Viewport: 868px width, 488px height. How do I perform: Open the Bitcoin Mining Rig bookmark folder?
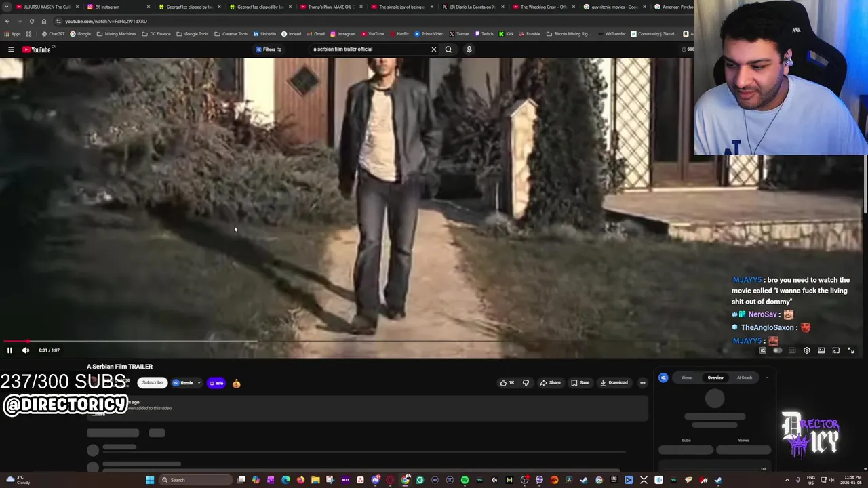[568, 34]
